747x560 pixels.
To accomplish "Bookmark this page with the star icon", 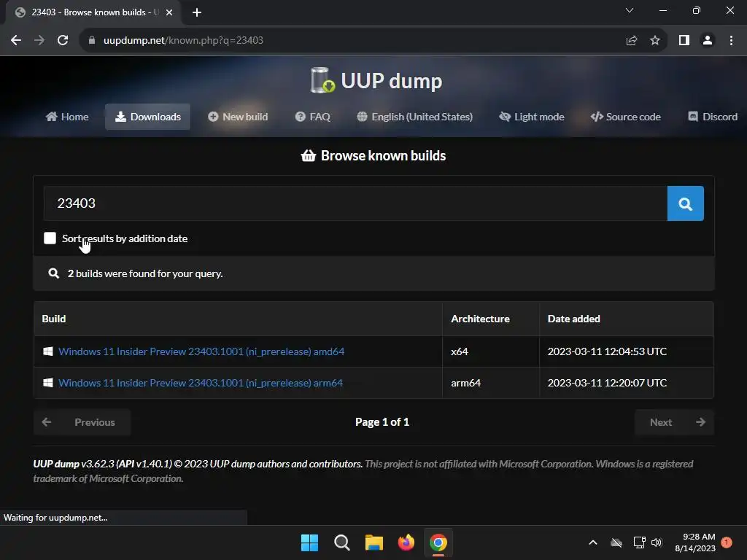I will click(x=655, y=40).
